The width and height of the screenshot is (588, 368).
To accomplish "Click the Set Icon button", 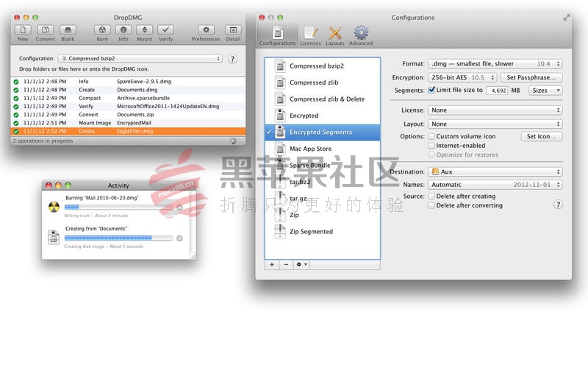I will 542,136.
